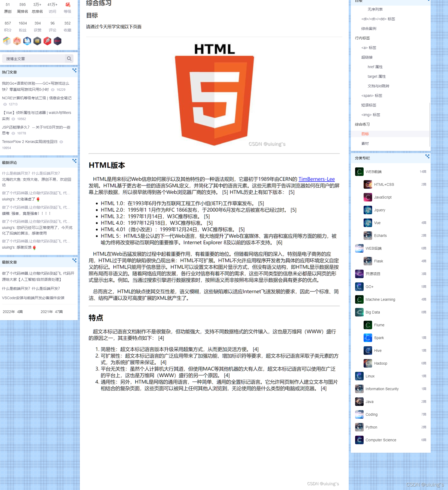Open the GO+ column icon
This screenshot has width=448, height=490.
359,287
